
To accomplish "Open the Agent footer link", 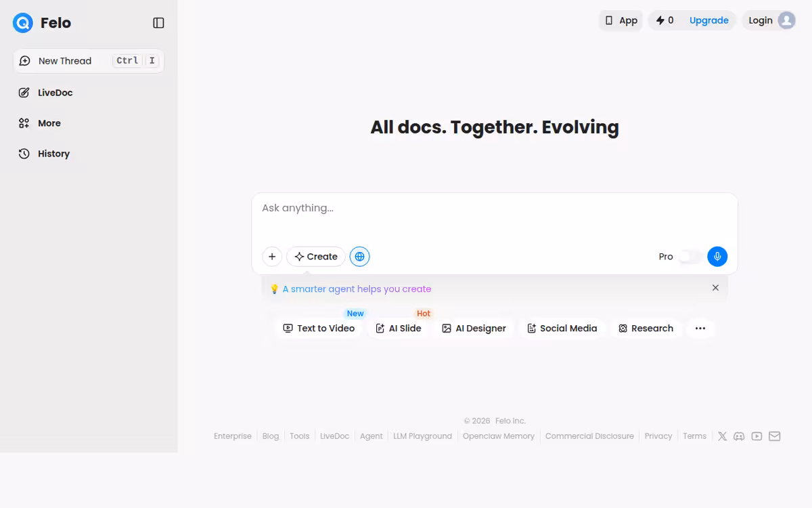I will [371, 436].
